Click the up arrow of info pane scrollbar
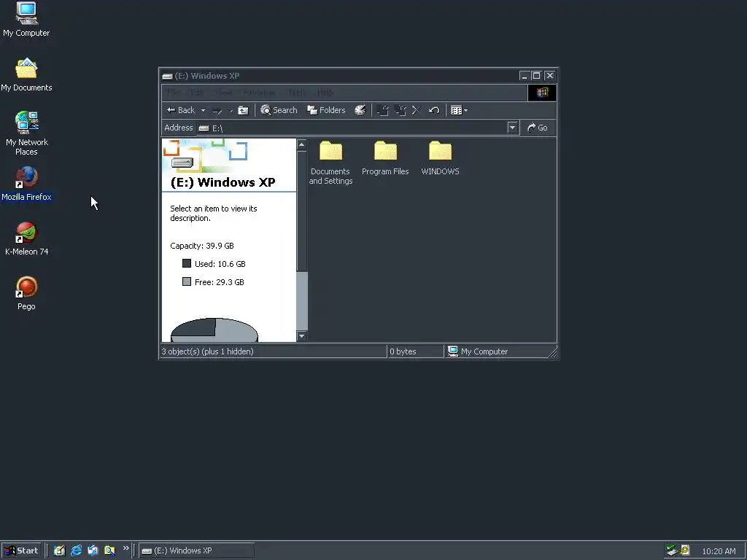The width and height of the screenshot is (747, 560). (301, 145)
